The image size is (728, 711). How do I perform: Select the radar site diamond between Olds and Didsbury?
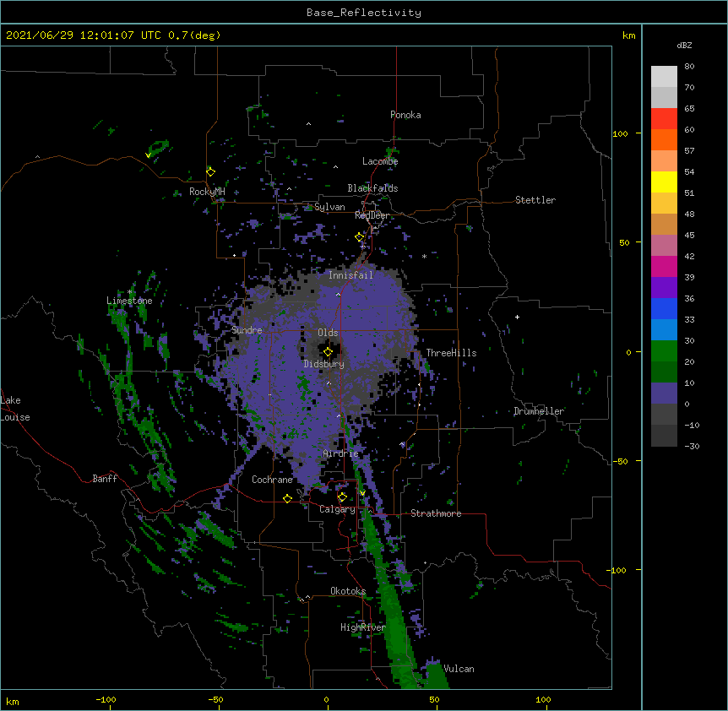pos(328,351)
